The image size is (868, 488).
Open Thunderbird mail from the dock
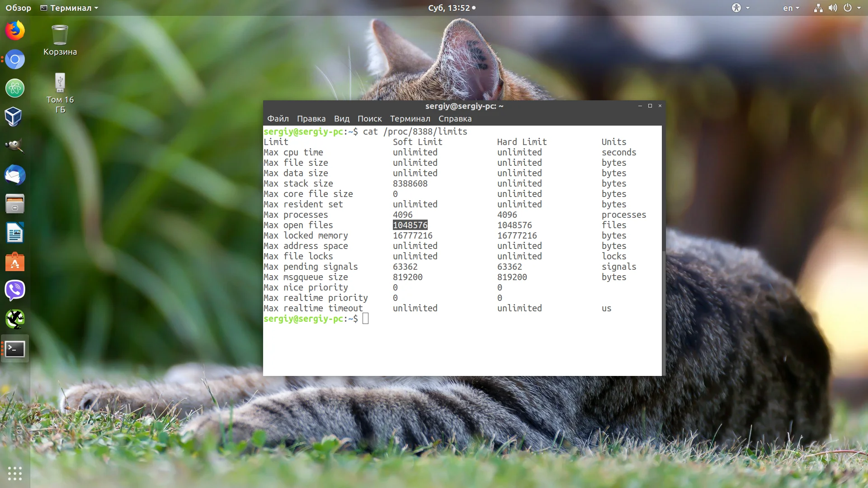point(15,175)
